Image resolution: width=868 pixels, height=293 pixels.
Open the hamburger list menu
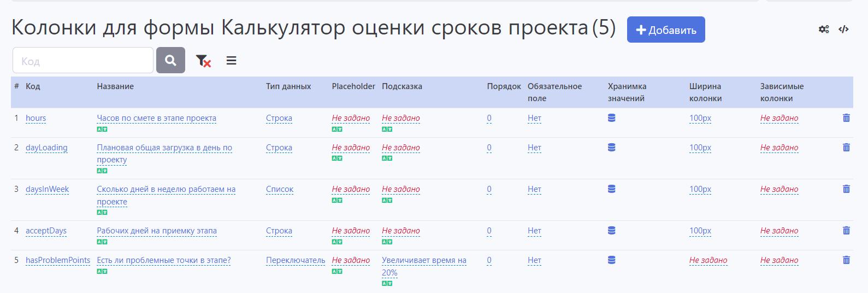(x=232, y=61)
